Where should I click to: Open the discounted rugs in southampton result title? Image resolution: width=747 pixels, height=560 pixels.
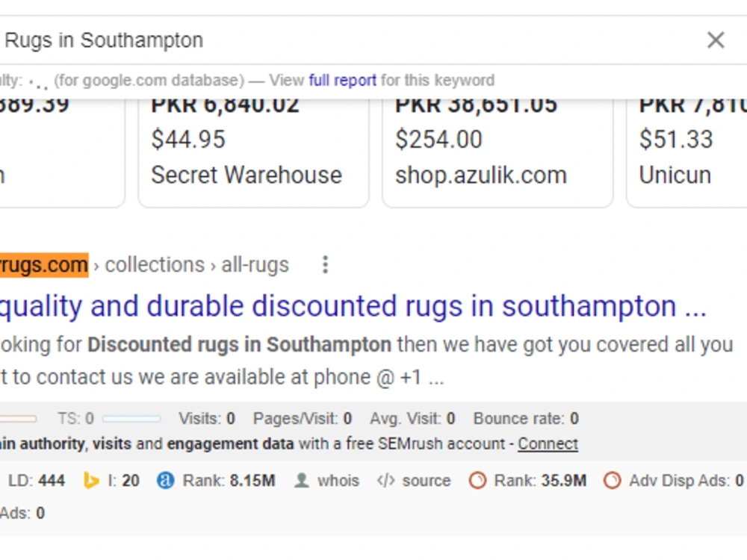[353, 305]
